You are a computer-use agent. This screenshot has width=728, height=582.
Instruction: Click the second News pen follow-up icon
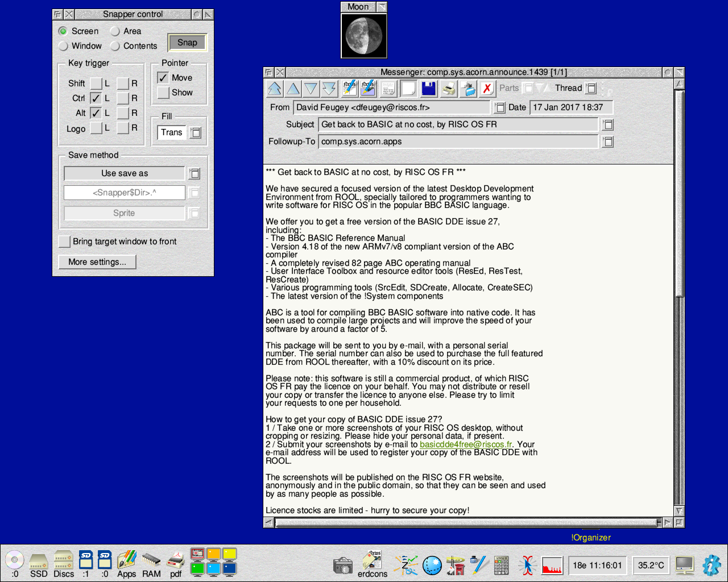tap(368, 88)
